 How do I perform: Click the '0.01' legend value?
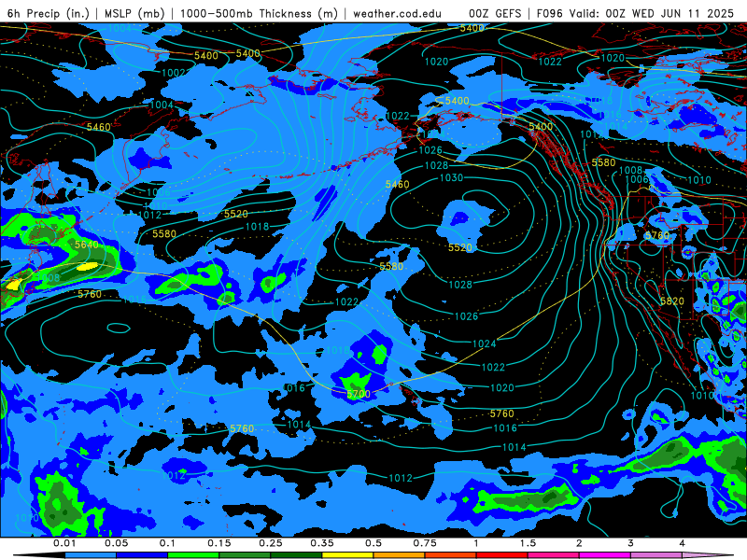[64, 543]
